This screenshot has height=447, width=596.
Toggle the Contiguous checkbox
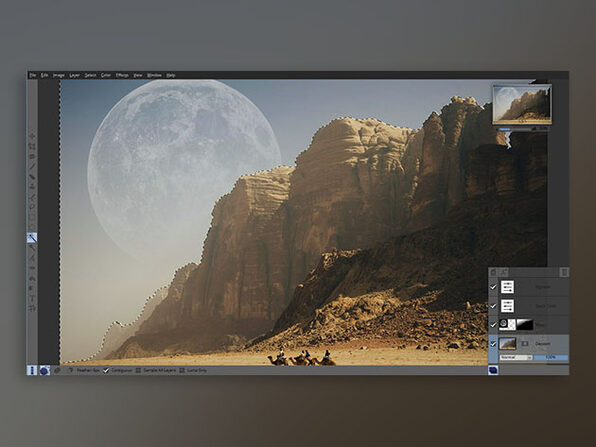(x=106, y=370)
